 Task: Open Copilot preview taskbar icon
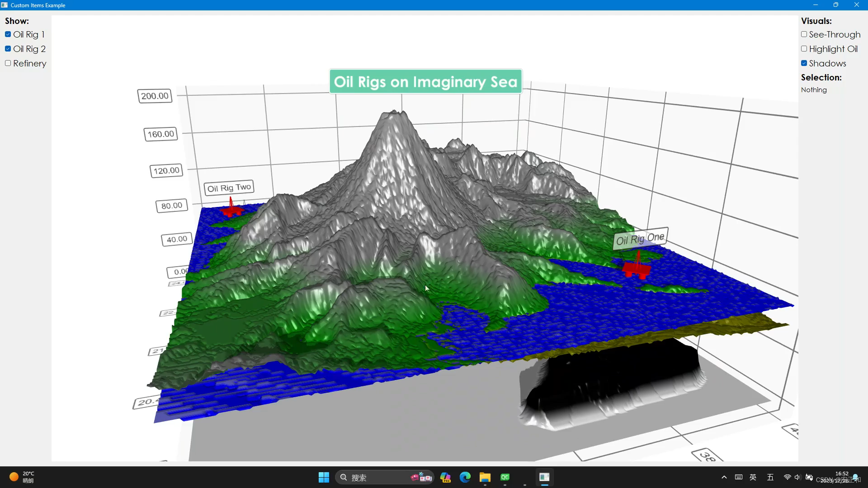[x=445, y=477]
